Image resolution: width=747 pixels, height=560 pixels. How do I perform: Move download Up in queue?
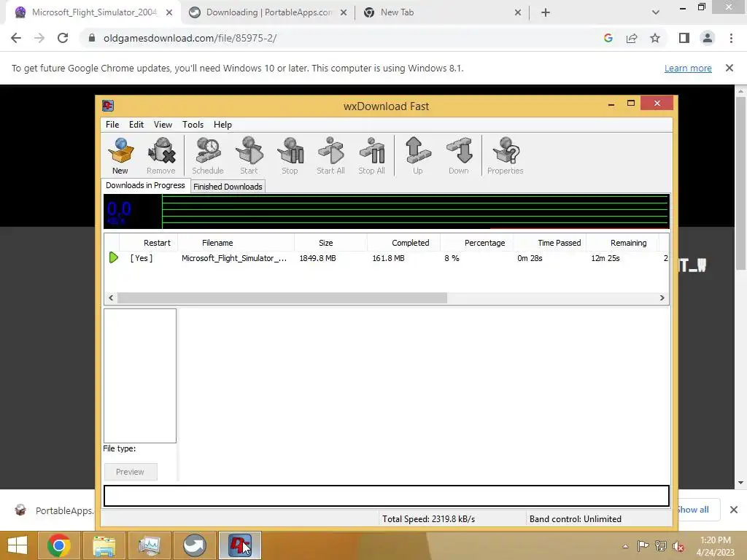pyautogui.click(x=418, y=155)
